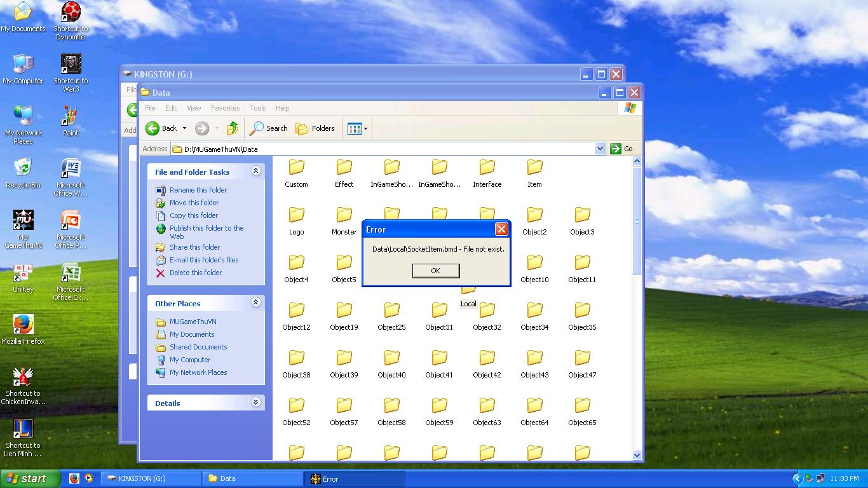Click E-mail this folder's files
This screenshot has height=488, width=868.
(204, 260)
